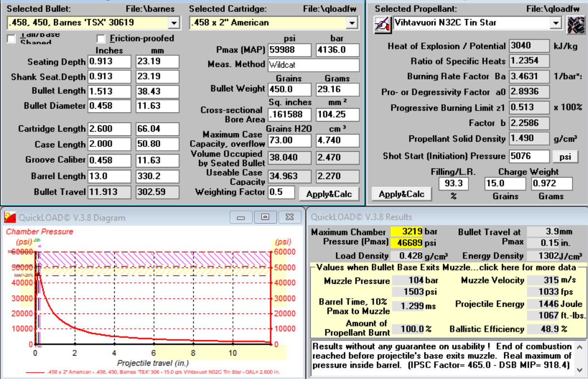Viewport: 588px width, 379px height.
Task: Click the Propellant Solid Density value 1.490
Action: [x=529, y=139]
